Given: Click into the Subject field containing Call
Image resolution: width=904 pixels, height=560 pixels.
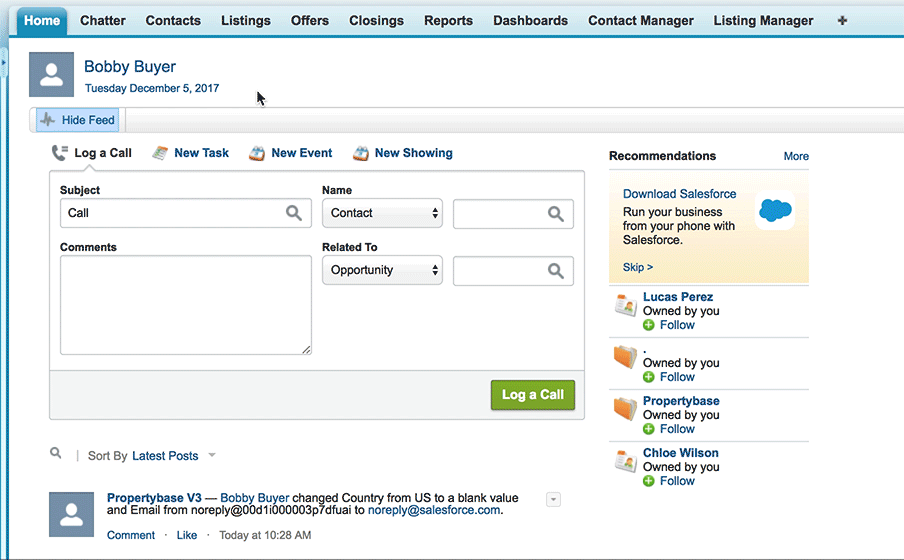Looking at the screenshot, I should click(x=186, y=213).
